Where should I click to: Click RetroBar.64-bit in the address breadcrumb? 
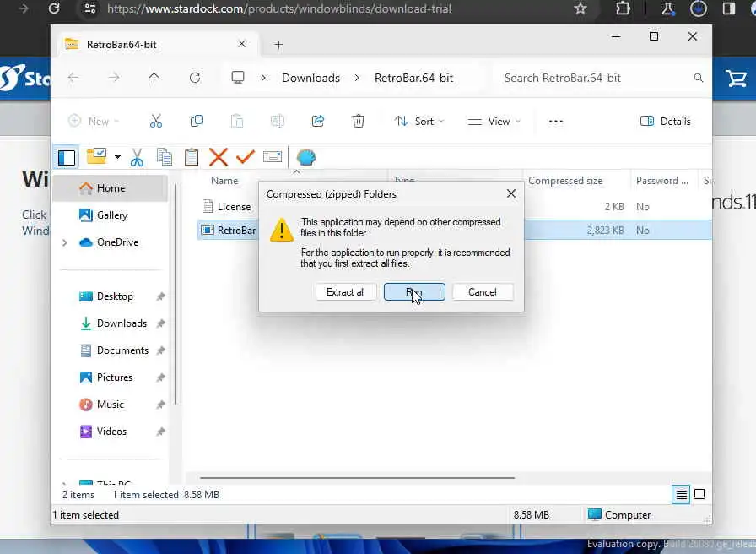413,78
